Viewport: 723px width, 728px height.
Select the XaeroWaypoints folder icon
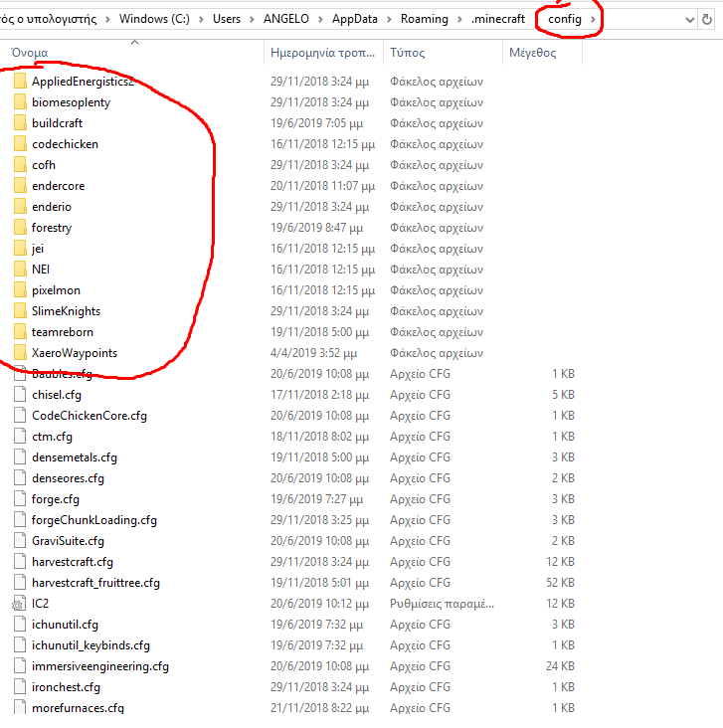point(20,353)
